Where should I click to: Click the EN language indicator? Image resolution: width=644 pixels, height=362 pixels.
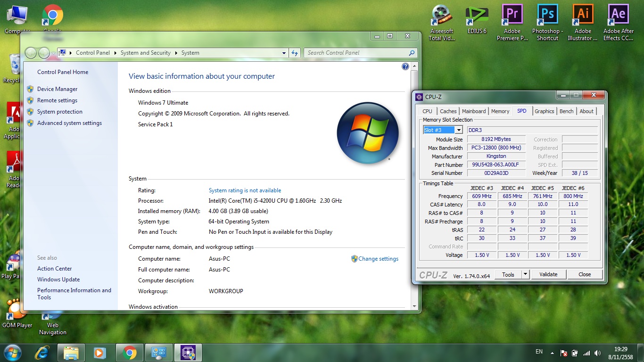click(x=539, y=352)
